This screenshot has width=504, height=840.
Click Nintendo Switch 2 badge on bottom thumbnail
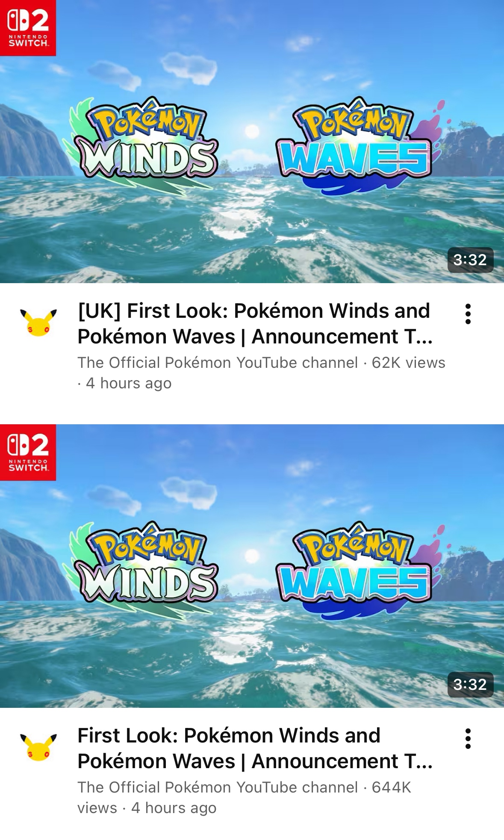pyautogui.click(x=28, y=453)
